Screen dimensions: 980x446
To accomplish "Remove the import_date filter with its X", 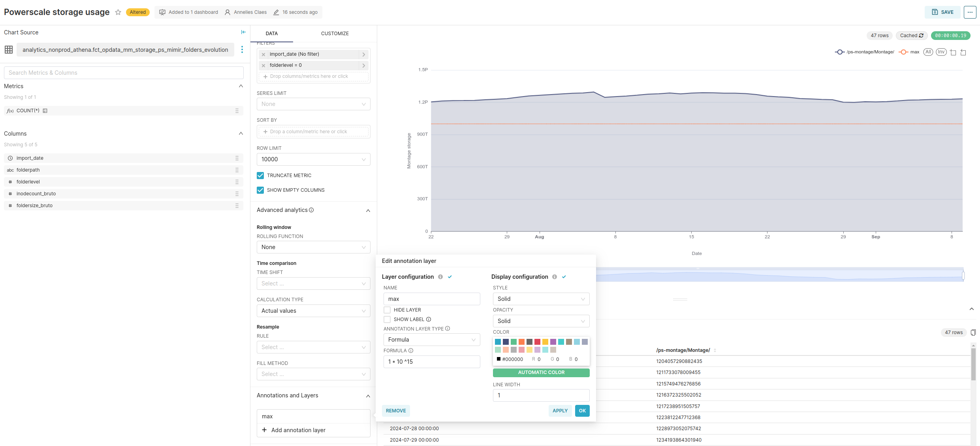I will click(x=263, y=55).
